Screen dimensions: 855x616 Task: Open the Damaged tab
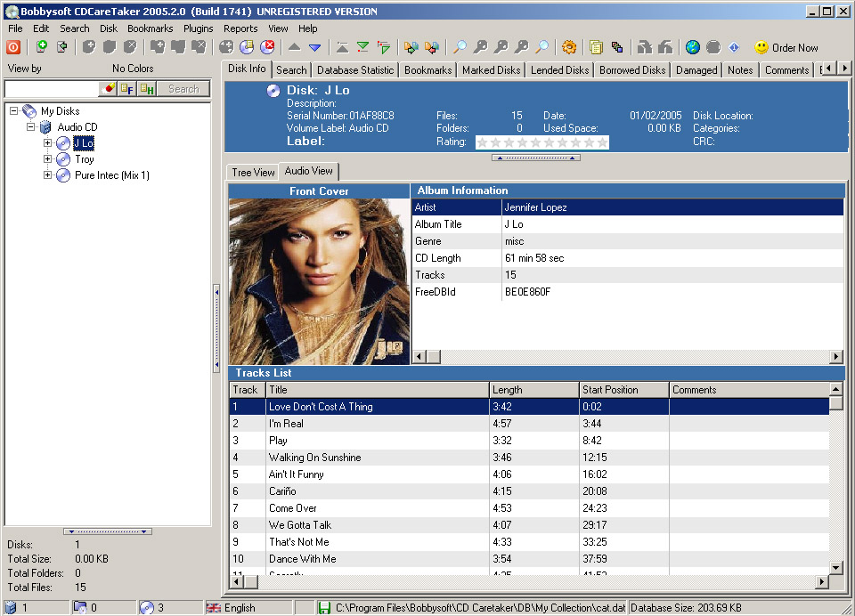tap(696, 69)
